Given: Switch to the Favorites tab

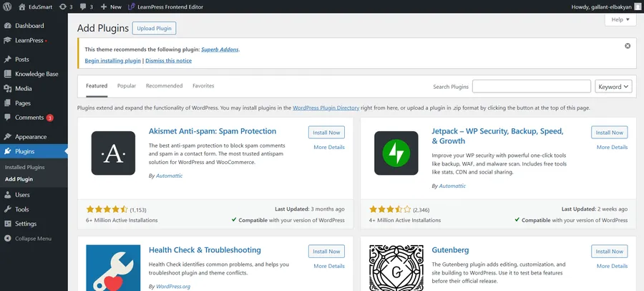Looking at the screenshot, I should 203,86.
